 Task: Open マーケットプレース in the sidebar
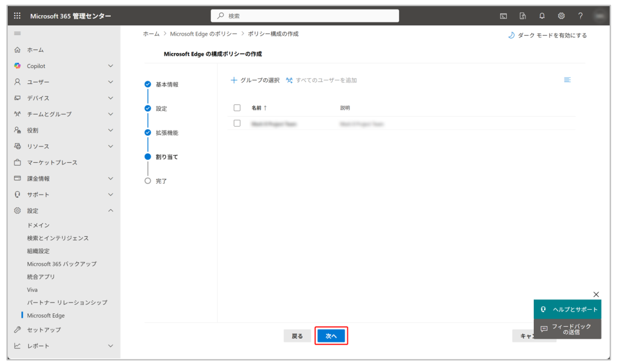click(52, 163)
